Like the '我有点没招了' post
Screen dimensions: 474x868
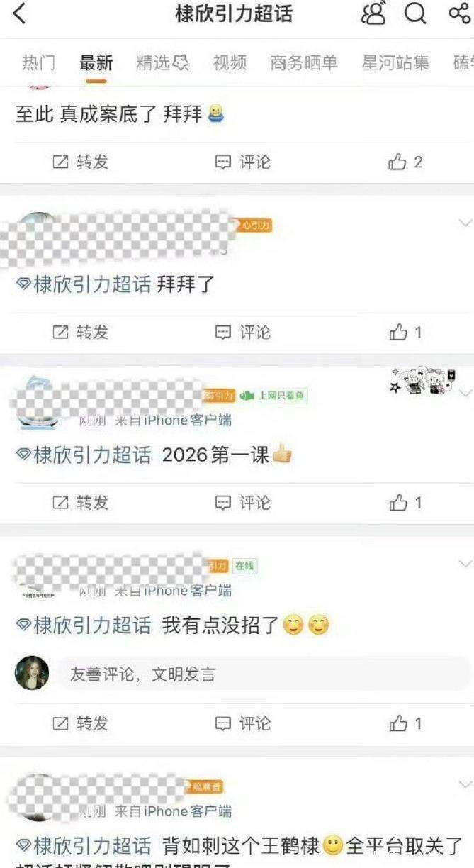[x=405, y=723]
